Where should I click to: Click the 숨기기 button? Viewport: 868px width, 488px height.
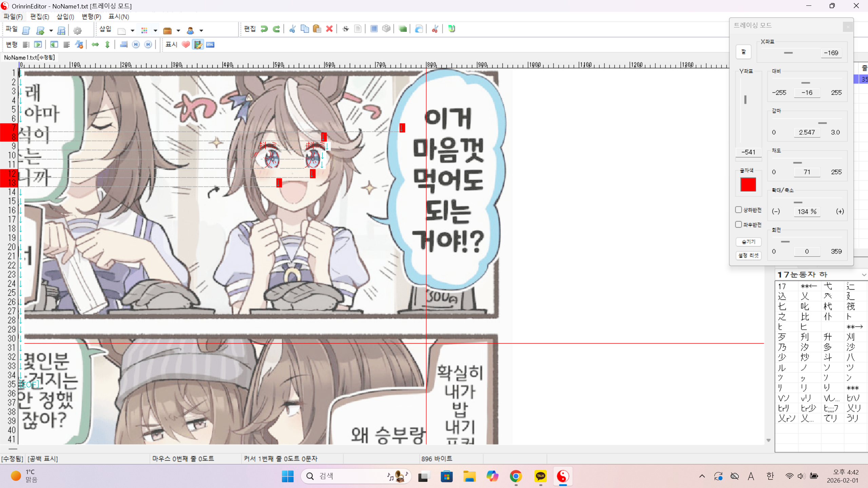click(x=748, y=241)
